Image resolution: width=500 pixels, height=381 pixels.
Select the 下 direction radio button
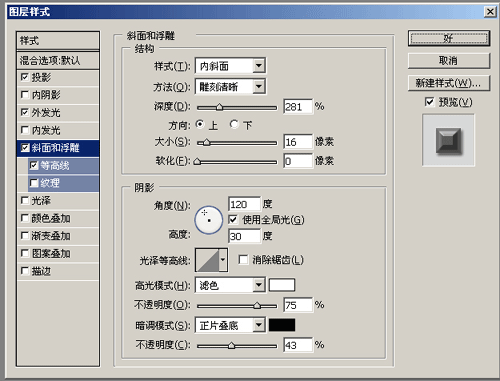pos(234,125)
